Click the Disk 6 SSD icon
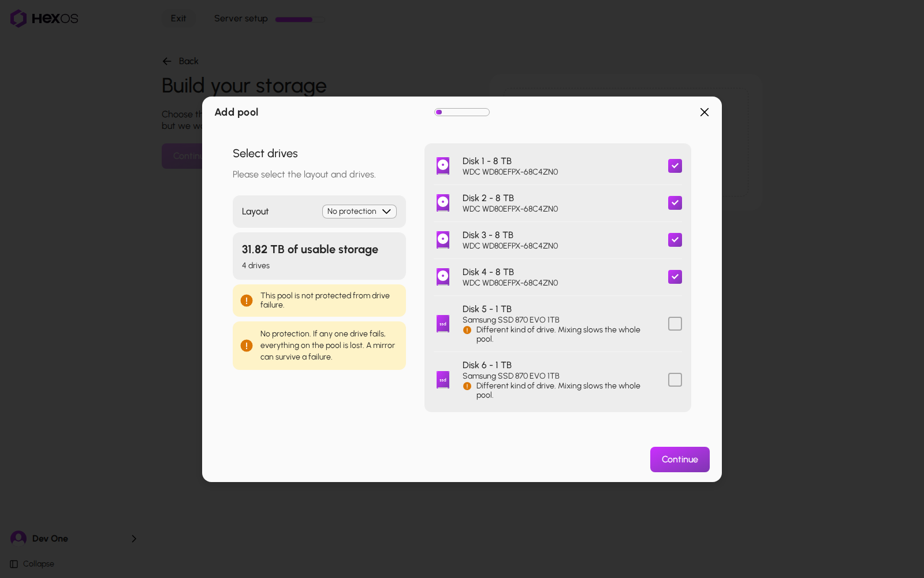 tap(443, 380)
